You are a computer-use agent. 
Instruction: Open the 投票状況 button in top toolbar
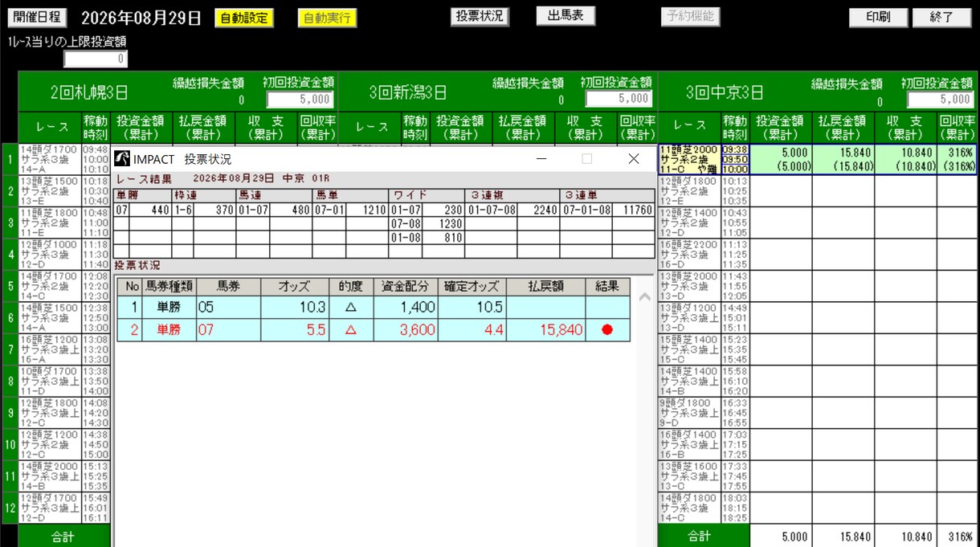click(x=480, y=16)
